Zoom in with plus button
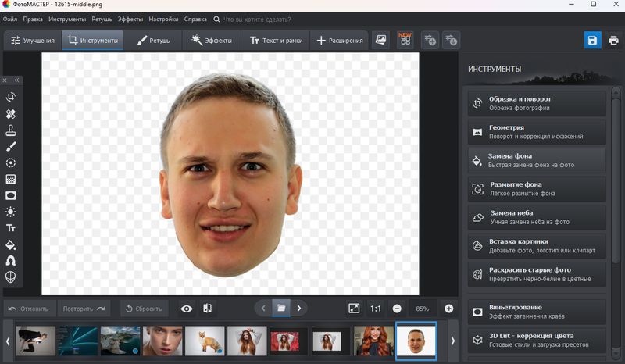625x364 pixels. point(448,309)
